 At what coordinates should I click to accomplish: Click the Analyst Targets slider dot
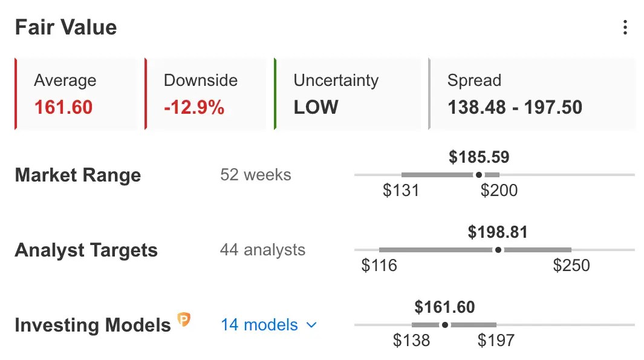(x=498, y=250)
